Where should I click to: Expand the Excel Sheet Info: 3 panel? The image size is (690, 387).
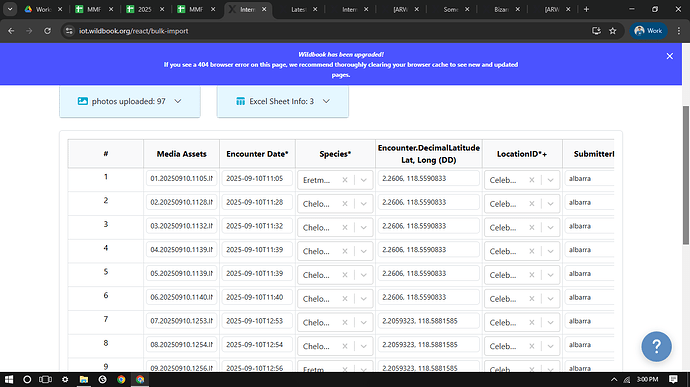point(283,101)
